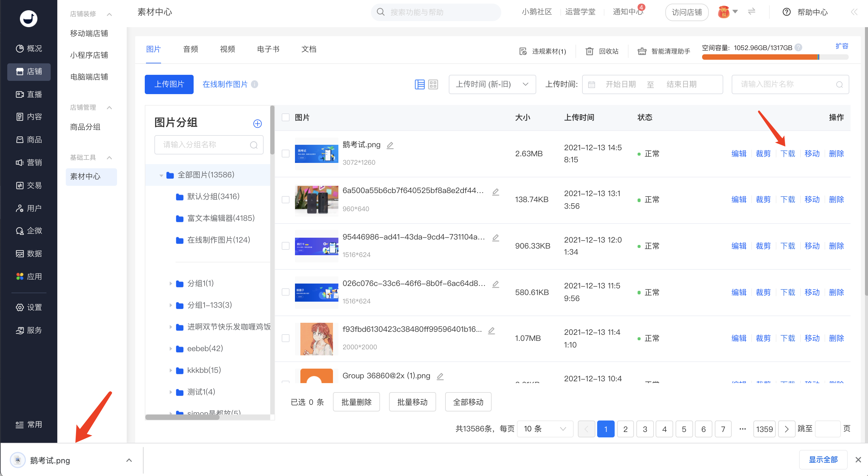
Task: Click 下载 for 鹅考试.png
Action: click(787, 154)
